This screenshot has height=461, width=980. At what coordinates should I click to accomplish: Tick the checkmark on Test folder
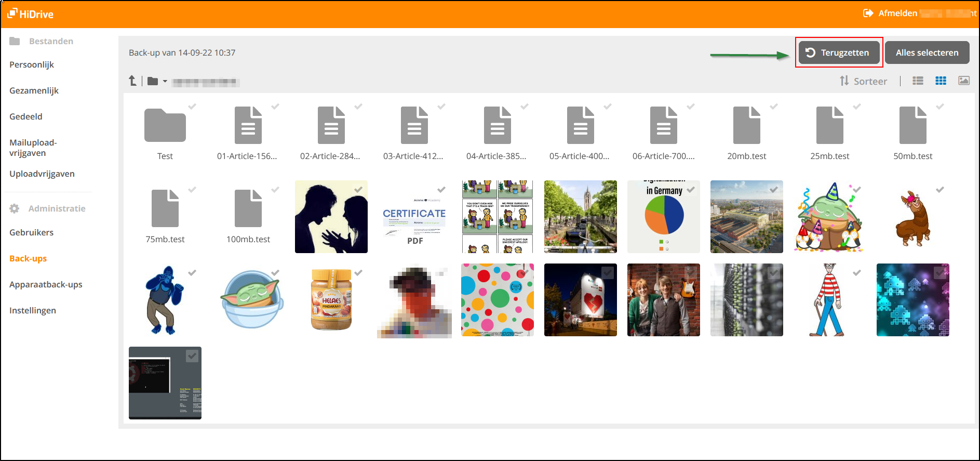(192, 106)
